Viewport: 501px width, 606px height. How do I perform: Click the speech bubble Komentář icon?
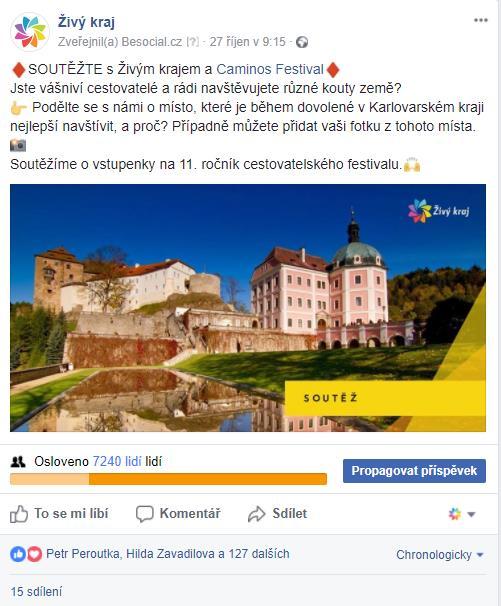coord(145,514)
